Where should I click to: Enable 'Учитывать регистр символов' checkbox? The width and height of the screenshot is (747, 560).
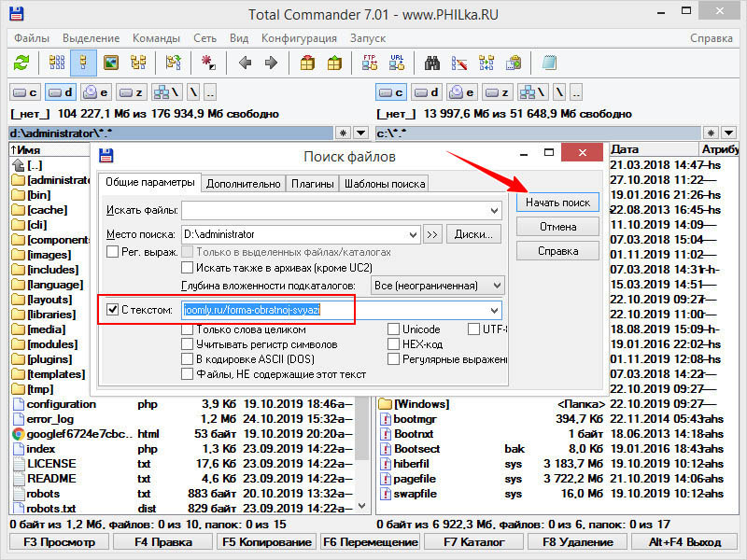[x=188, y=343]
